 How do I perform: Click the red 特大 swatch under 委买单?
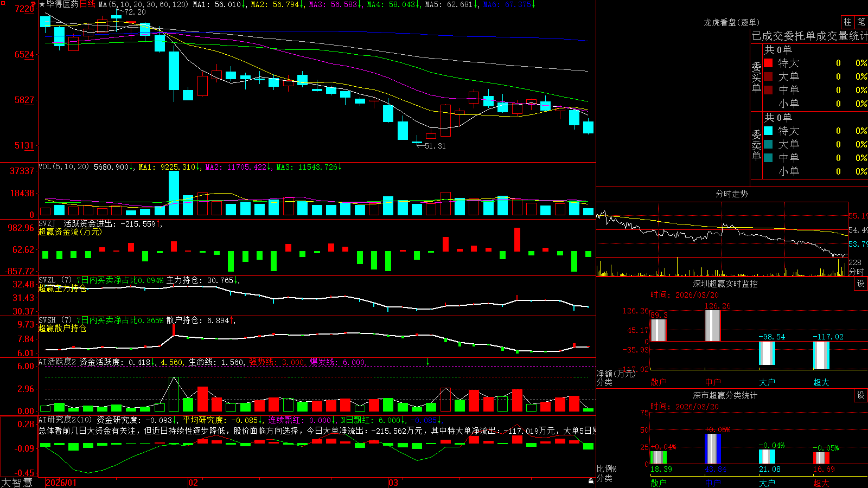tap(768, 63)
